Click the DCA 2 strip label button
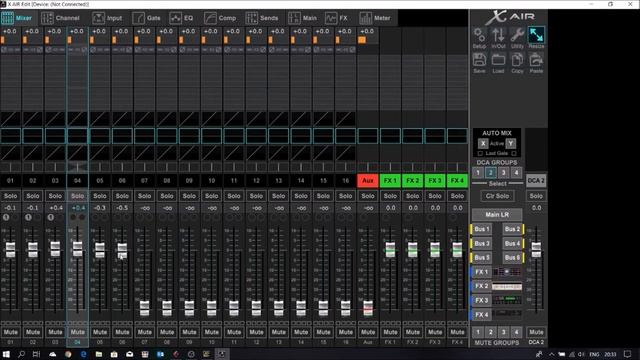 [x=536, y=180]
